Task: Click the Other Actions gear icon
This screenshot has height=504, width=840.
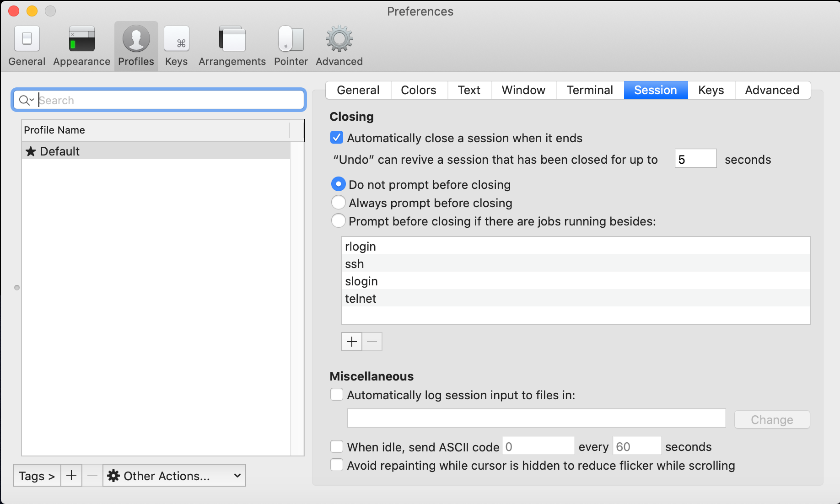Action: 114,475
